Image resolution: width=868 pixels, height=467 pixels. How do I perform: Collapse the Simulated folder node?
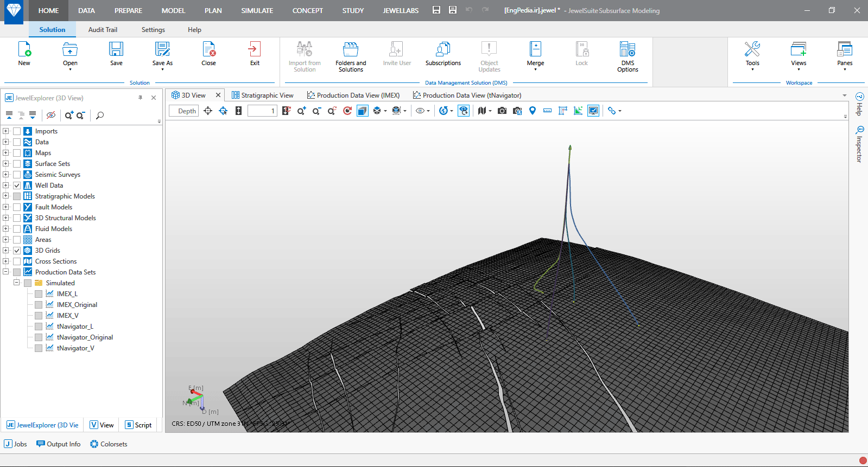pyautogui.click(x=16, y=283)
